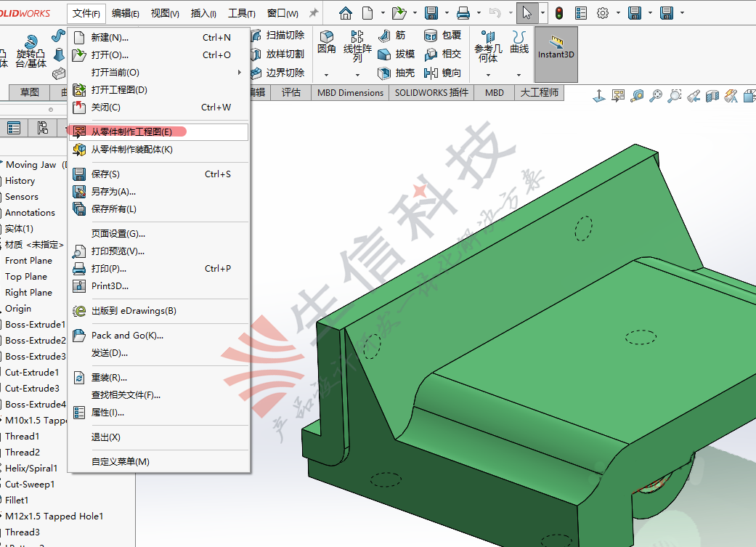This screenshot has height=547, width=756.
Task: Open the 视图(V) menu
Action: [165, 14]
